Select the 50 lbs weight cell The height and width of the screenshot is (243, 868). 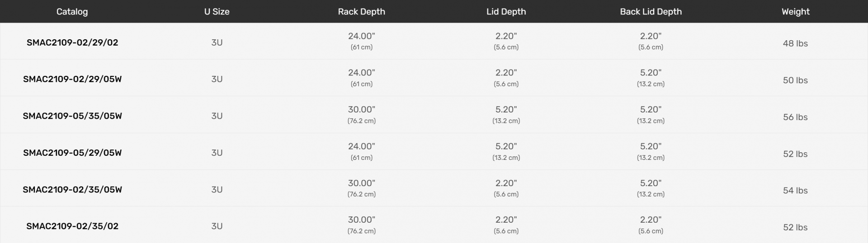pyautogui.click(x=795, y=80)
